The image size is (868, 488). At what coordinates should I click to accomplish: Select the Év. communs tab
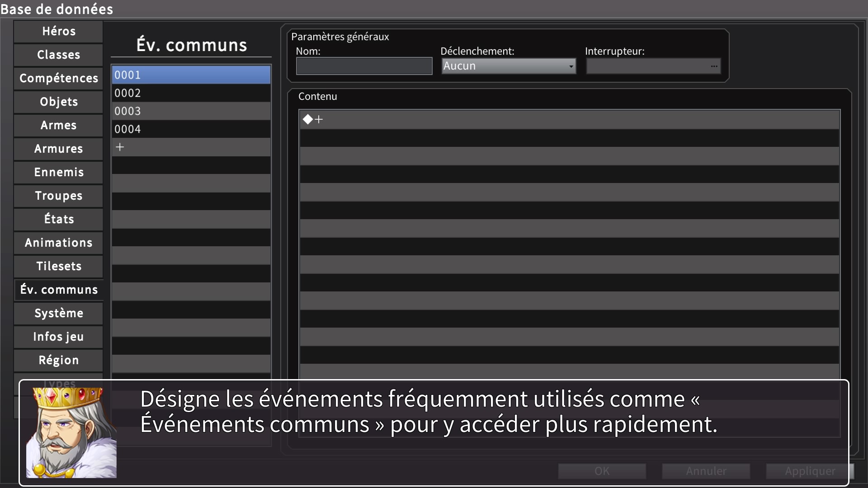[58, 290]
